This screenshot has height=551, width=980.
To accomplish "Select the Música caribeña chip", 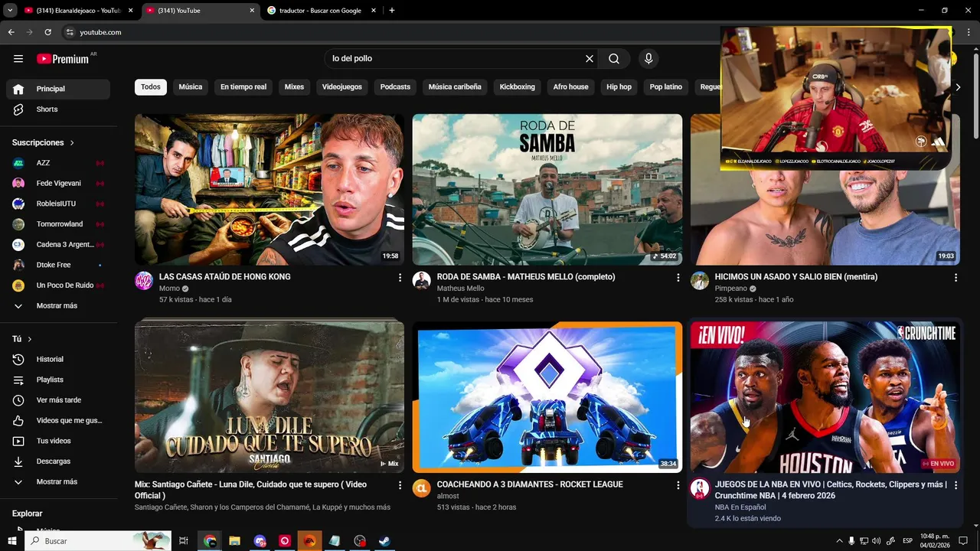I will [455, 87].
